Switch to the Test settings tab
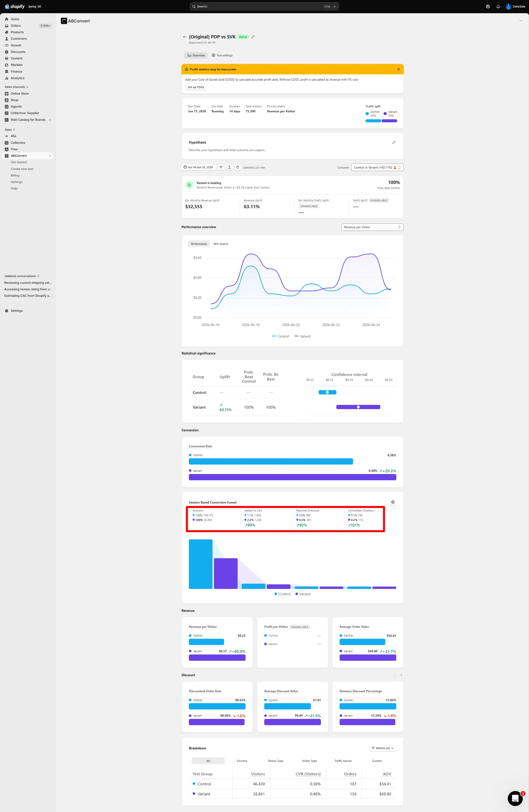 point(222,55)
